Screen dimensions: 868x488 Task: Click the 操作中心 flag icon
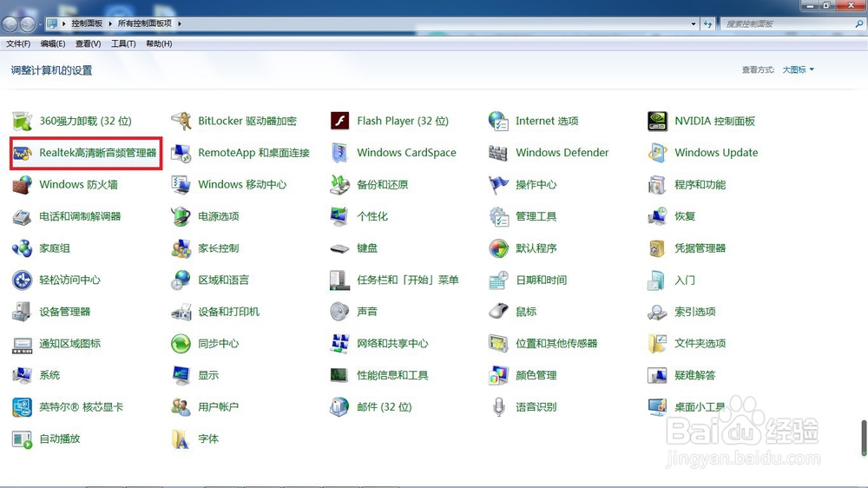pyautogui.click(x=498, y=184)
